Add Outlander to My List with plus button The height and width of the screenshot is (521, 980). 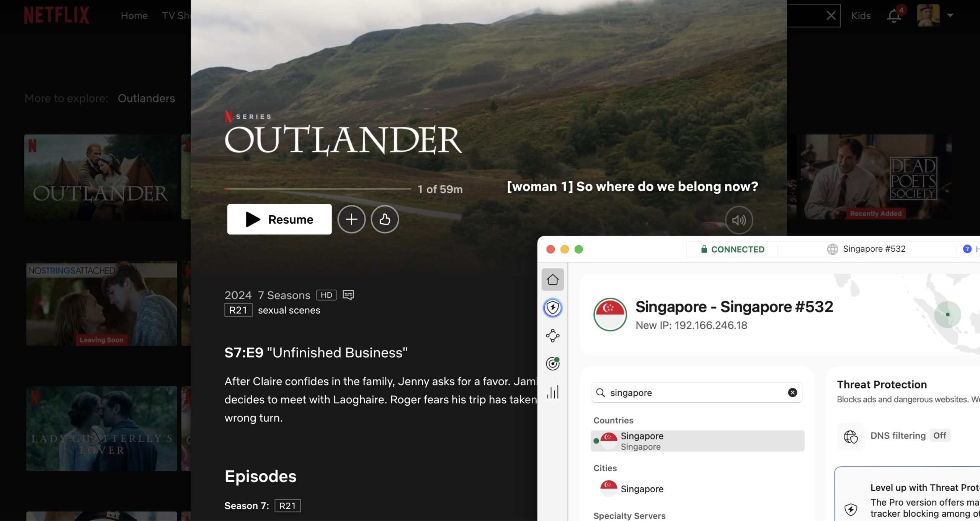tap(351, 219)
